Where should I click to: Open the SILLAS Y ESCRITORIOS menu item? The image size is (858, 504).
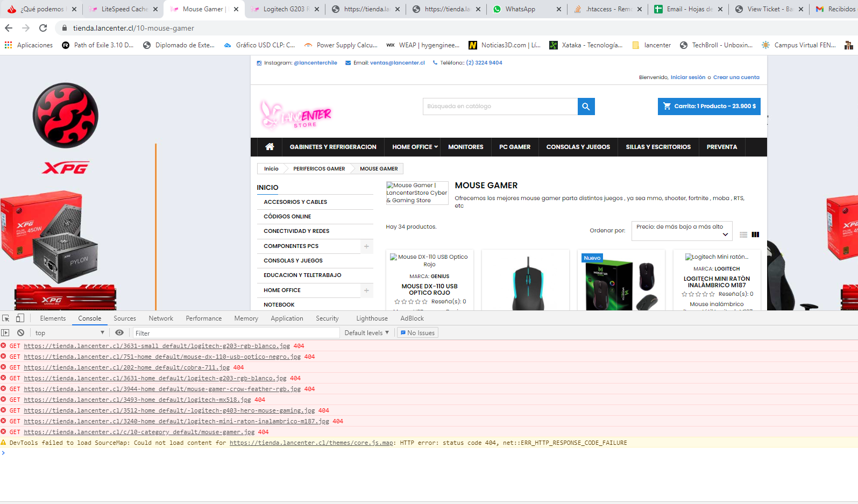pyautogui.click(x=658, y=147)
